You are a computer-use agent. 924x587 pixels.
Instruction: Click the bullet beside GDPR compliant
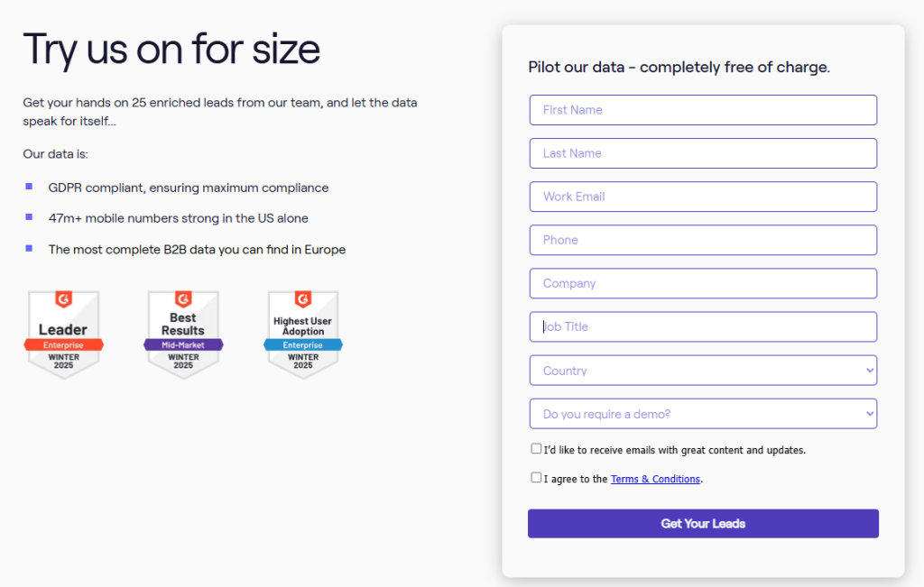(x=29, y=187)
